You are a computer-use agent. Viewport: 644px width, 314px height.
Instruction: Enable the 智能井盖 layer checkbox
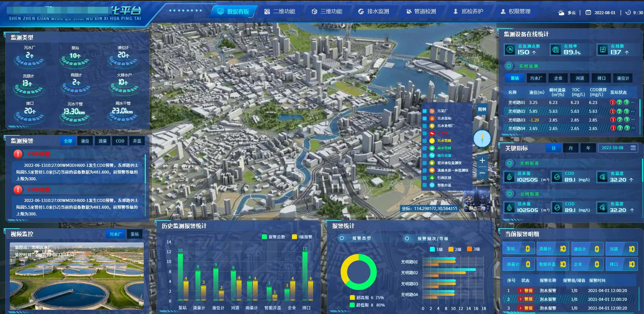(425, 185)
